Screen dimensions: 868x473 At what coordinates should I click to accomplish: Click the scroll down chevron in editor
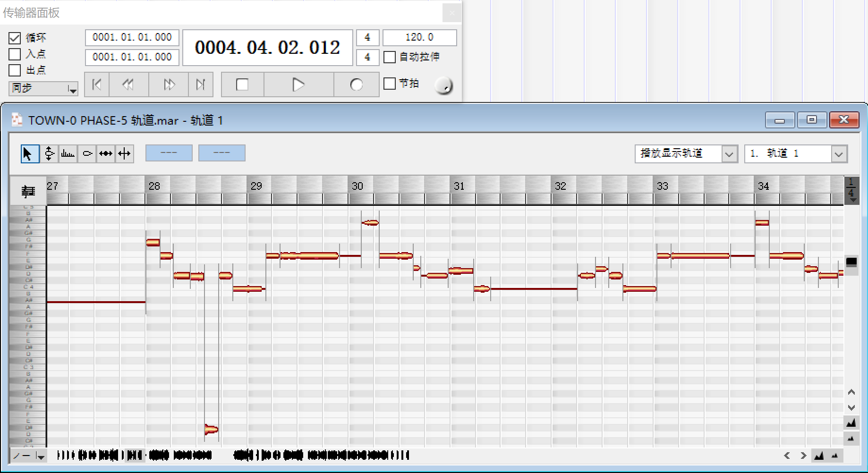pyautogui.click(x=851, y=407)
